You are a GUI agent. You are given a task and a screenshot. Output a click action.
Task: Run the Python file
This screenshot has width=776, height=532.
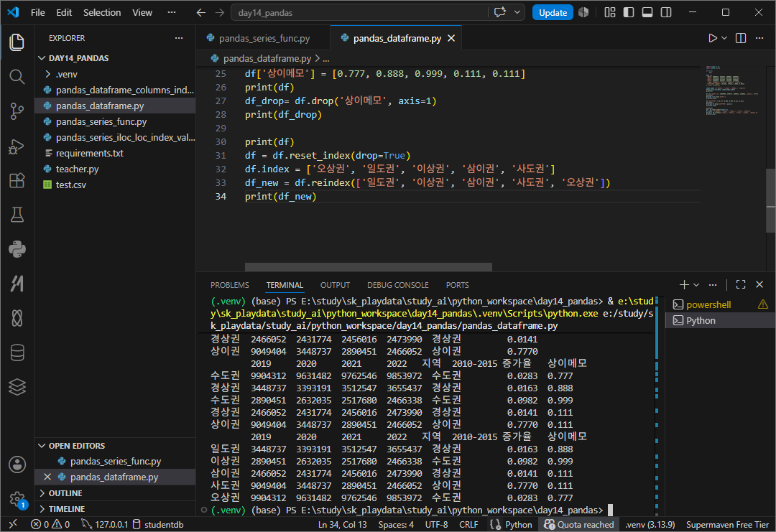(x=712, y=38)
